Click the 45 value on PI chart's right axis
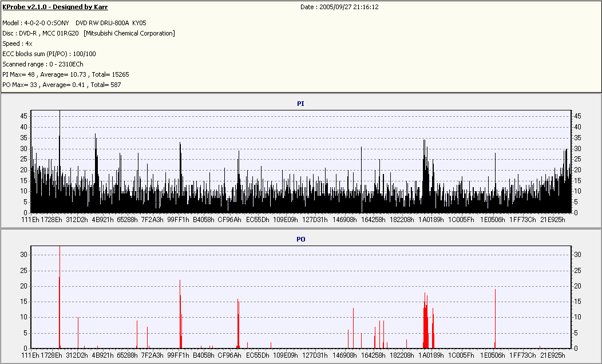The width and height of the screenshot is (602, 364). pos(577,116)
